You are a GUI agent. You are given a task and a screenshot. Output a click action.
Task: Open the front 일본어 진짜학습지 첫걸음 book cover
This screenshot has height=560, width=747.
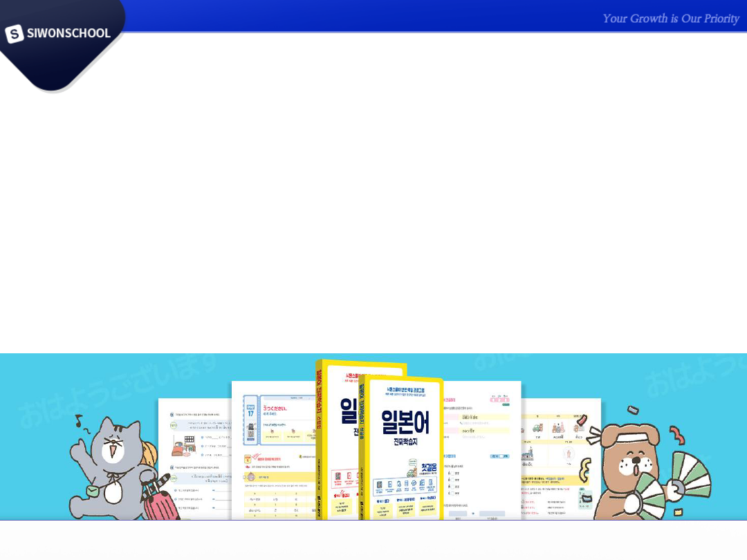tap(402, 447)
